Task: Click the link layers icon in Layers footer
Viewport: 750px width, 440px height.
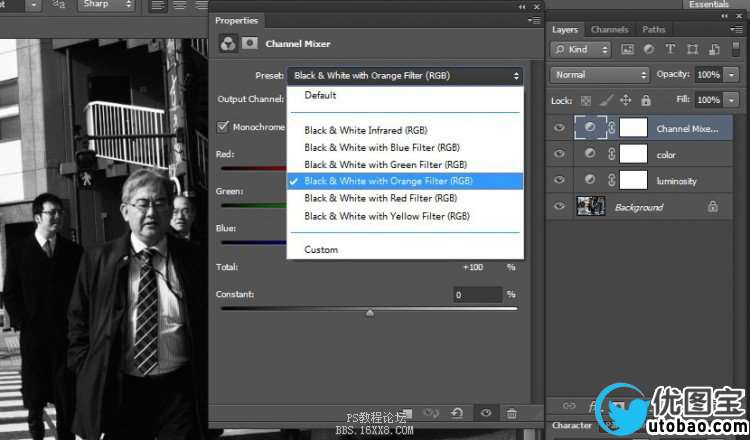Action: 569,406
